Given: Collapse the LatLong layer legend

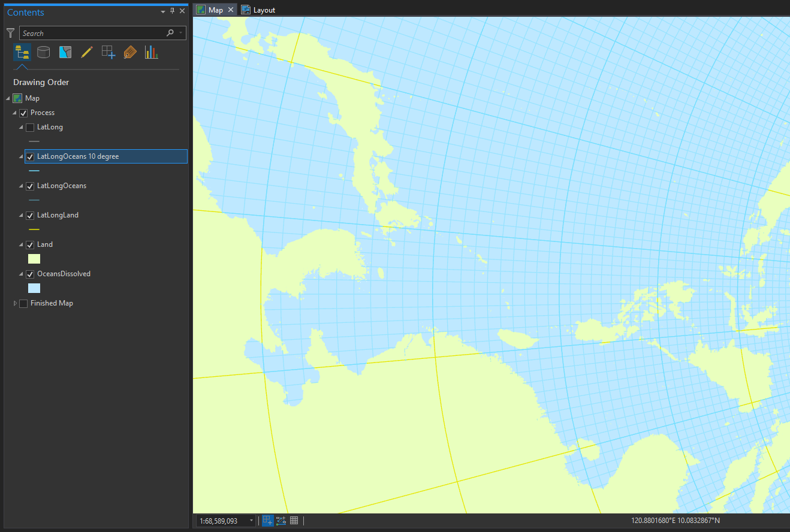Looking at the screenshot, I should click(x=21, y=127).
